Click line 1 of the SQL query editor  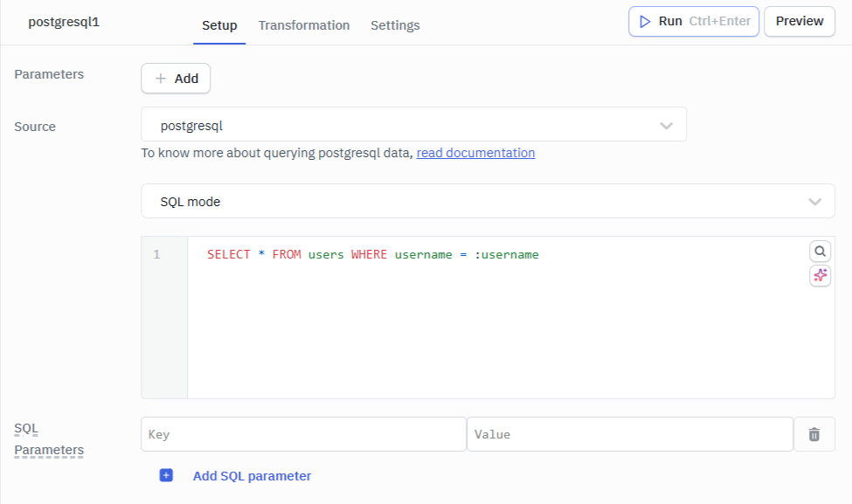(x=371, y=254)
